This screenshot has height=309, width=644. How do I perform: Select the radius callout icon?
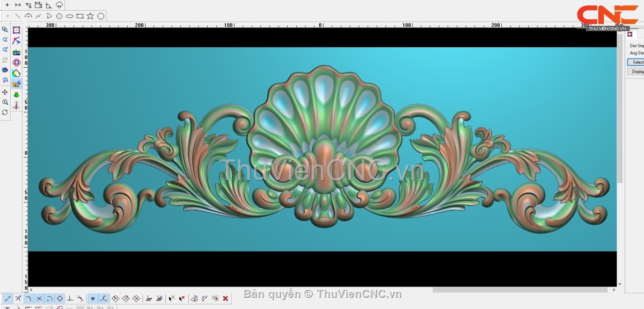click(x=59, y=5)
